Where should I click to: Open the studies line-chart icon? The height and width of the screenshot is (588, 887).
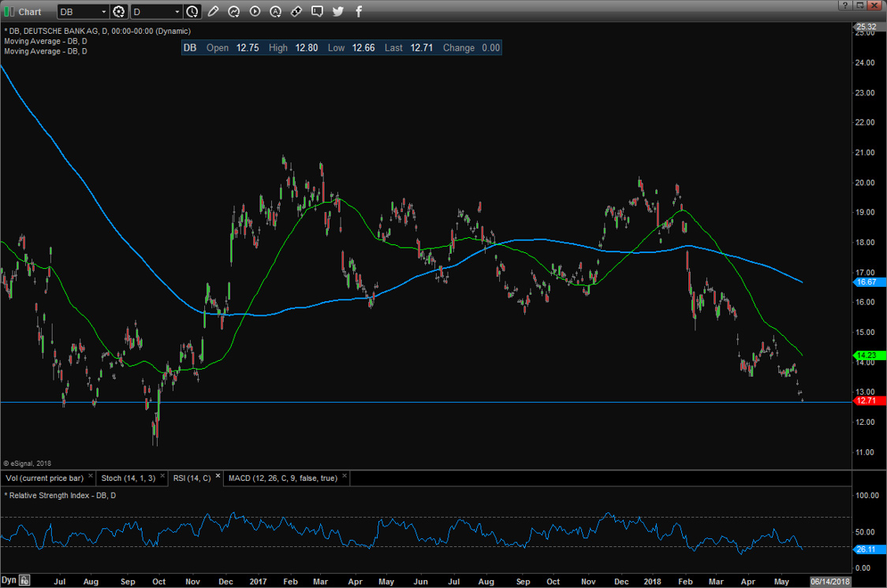[x=233, y=11]
